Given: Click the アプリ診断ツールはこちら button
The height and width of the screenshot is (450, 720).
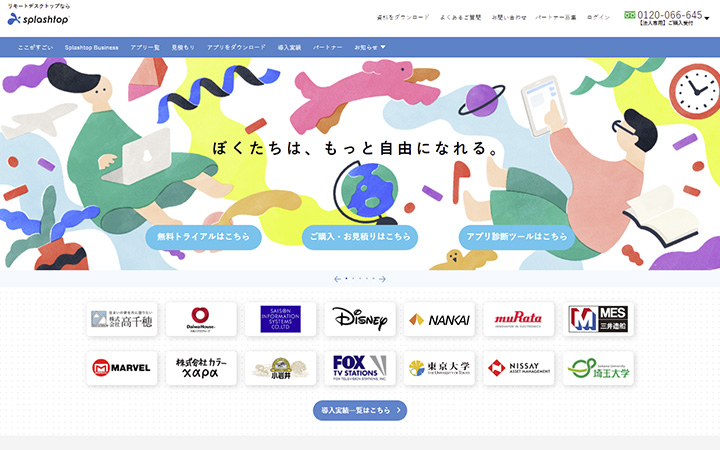Looking at the screenshot, I should 517,237.
